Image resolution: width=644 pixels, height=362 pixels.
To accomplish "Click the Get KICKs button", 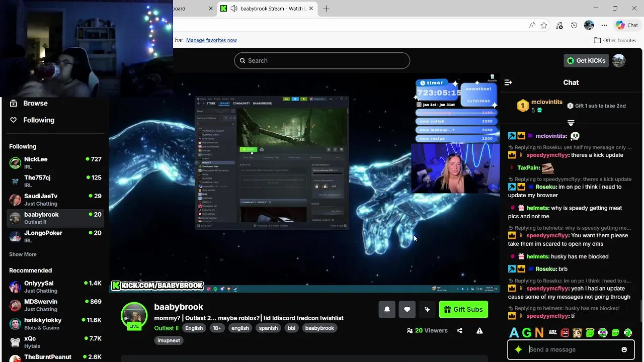I will click(586, 61).
